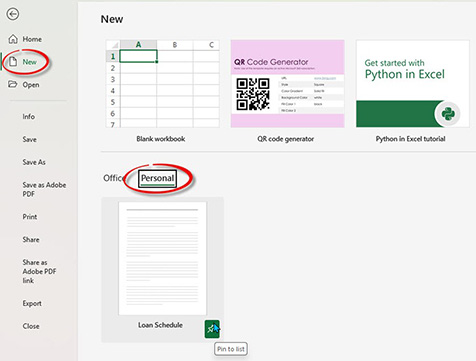Open the QR code generator template
The width and height of the screenshot is (476, 361).
(287, 84)
